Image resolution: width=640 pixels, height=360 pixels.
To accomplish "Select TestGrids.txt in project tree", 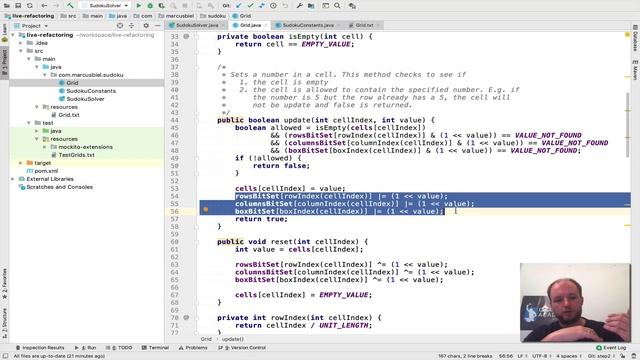I will (x=76, y=155).
